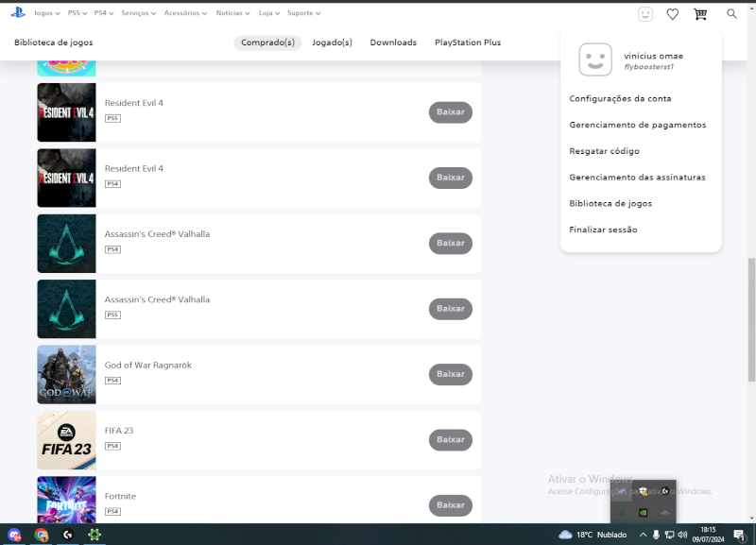Click the username 'vinicius omae'
Screen dimensions: 756x545
click(x=653, y=56)
